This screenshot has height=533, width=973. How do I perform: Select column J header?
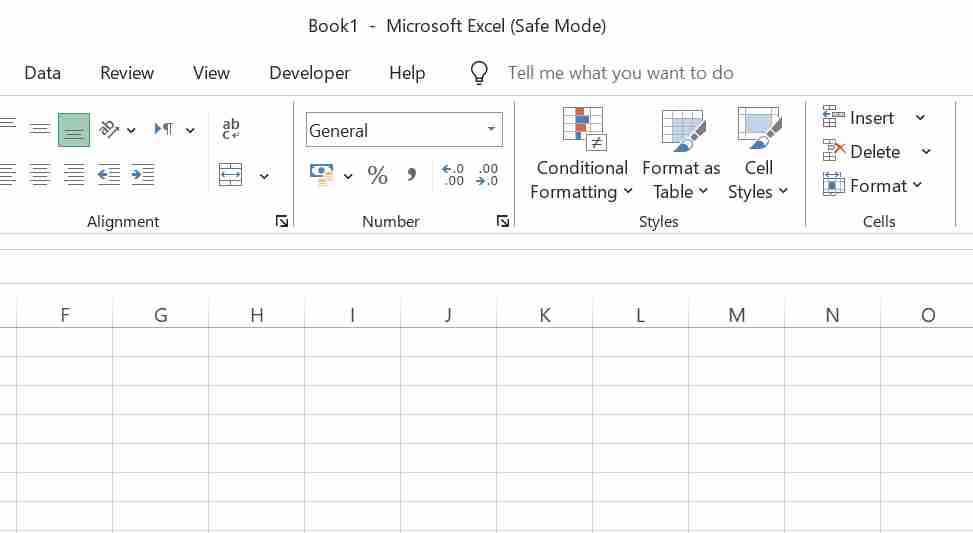click(x=449, y=315)
